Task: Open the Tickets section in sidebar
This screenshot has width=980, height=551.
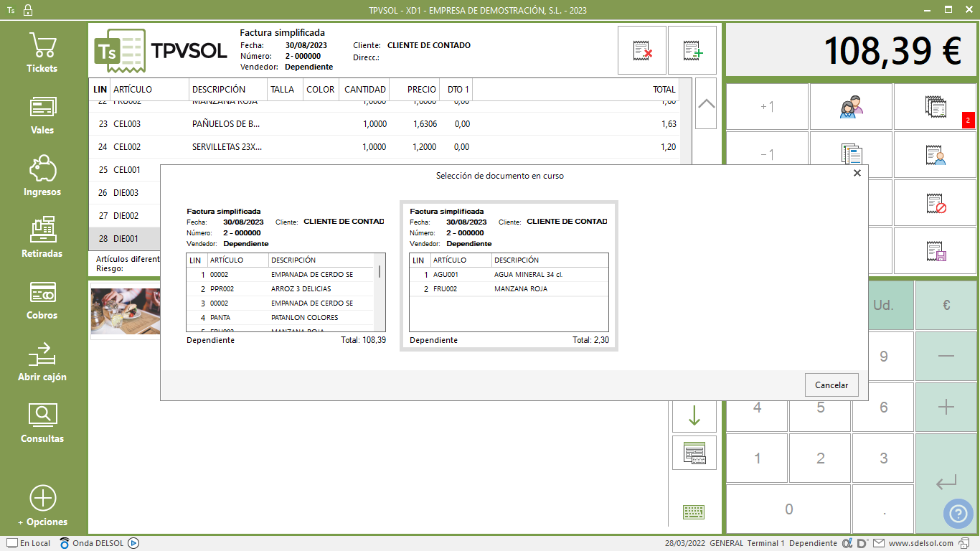Action: tap(42, 53)
